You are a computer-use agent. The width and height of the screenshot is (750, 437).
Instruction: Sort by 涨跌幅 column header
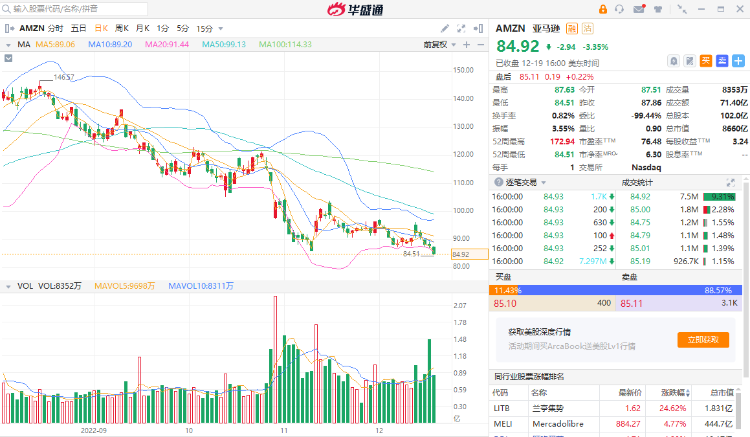point(674,393)
